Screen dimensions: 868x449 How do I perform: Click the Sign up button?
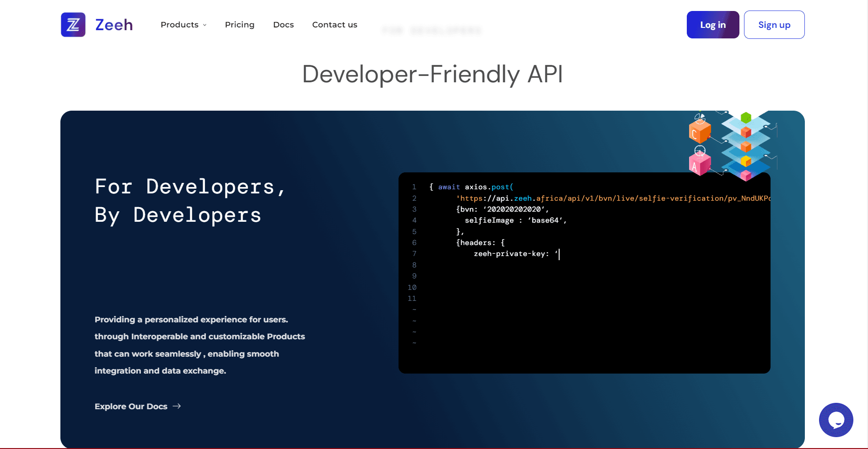click(x=774, y=25)
